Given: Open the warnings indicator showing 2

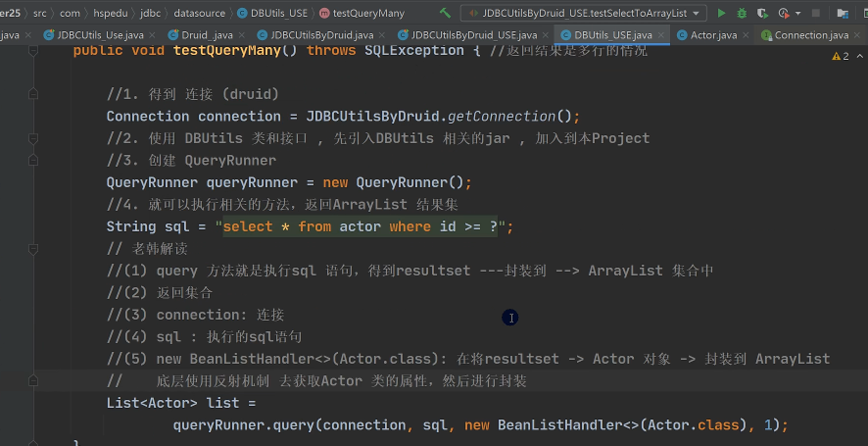Looking at the screenshot, I should [841, 56].
